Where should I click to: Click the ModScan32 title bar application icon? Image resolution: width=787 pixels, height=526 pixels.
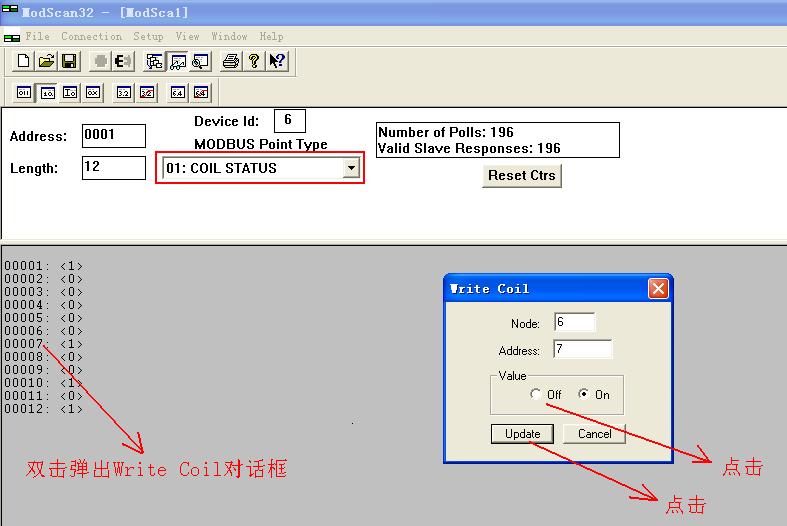point(10,9)
